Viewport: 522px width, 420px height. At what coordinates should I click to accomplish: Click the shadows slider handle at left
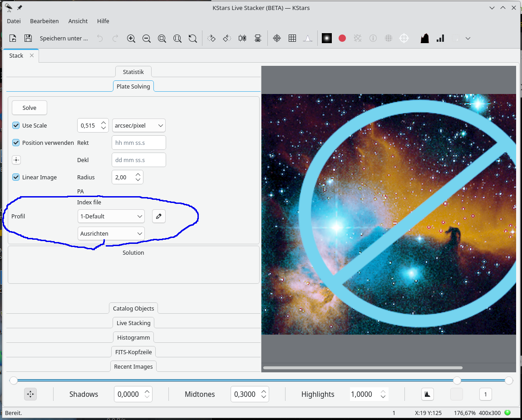pyautogui.click(x=13, y=380)
